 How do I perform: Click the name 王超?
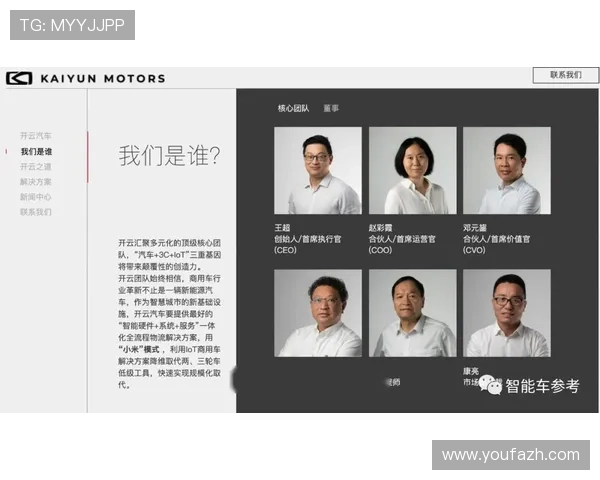click(x=282, y=228)
